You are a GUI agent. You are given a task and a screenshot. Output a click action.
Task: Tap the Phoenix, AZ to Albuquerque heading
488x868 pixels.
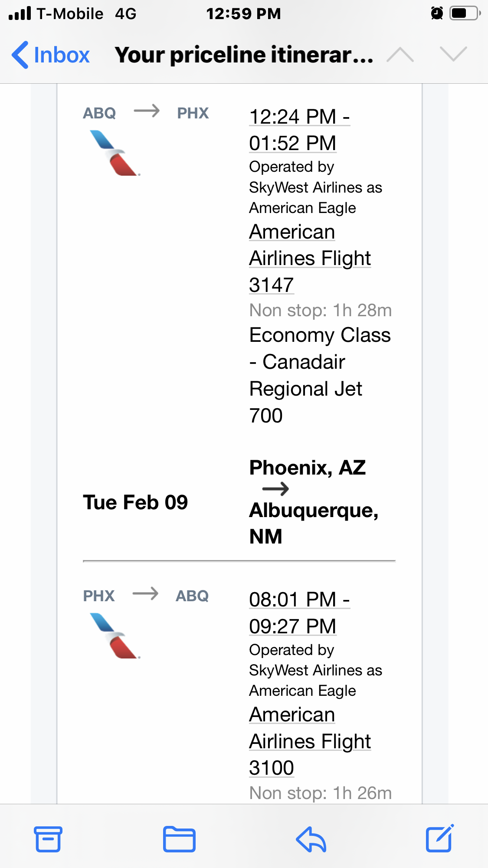tap(313, 501)
